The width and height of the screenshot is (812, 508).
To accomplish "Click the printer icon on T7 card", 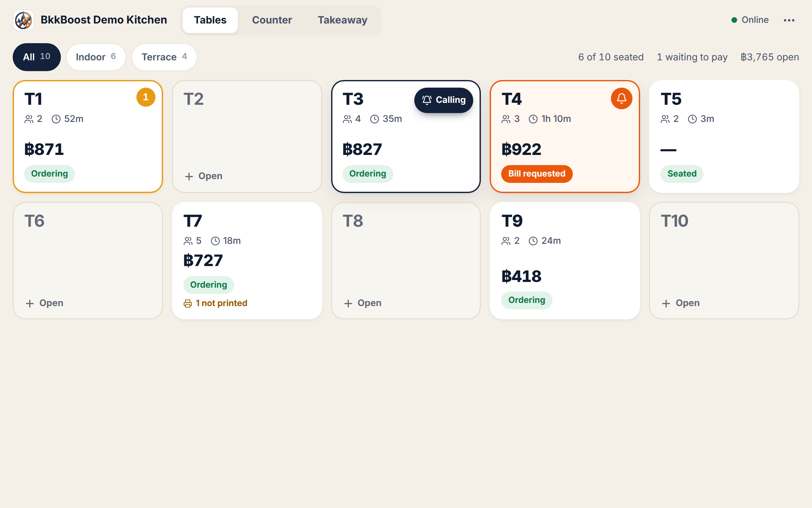I will tap(187, 304).
